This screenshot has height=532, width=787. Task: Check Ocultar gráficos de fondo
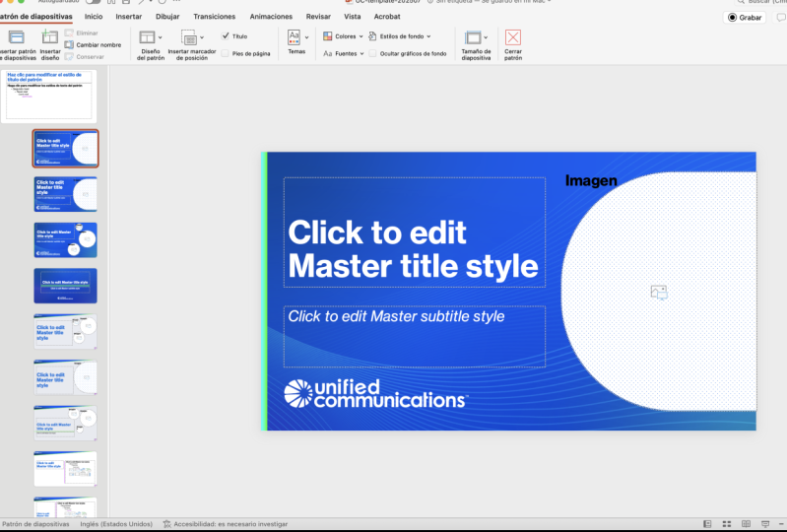373,53
